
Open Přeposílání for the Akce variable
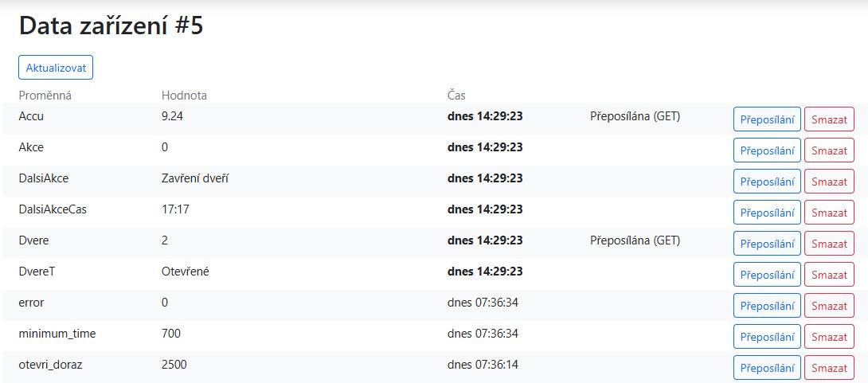(x=767, y=150)
